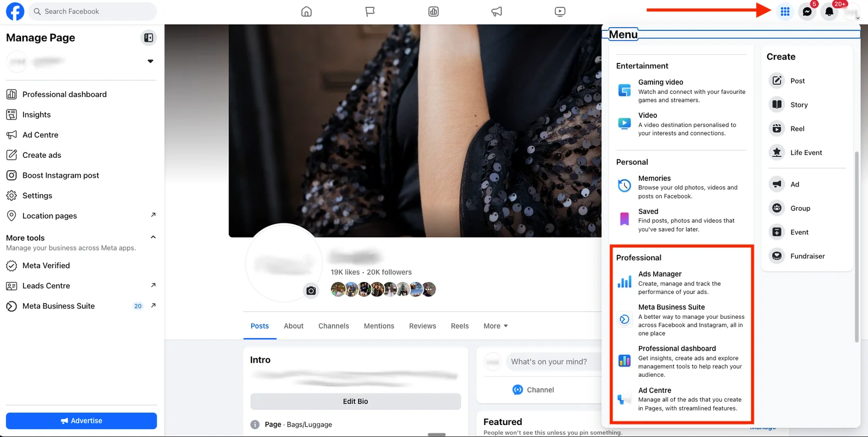Image resolution: width=868 pixels, height=437 pixels.
Task: Open the Facebook home logo
Action: [x=15, y=11]
